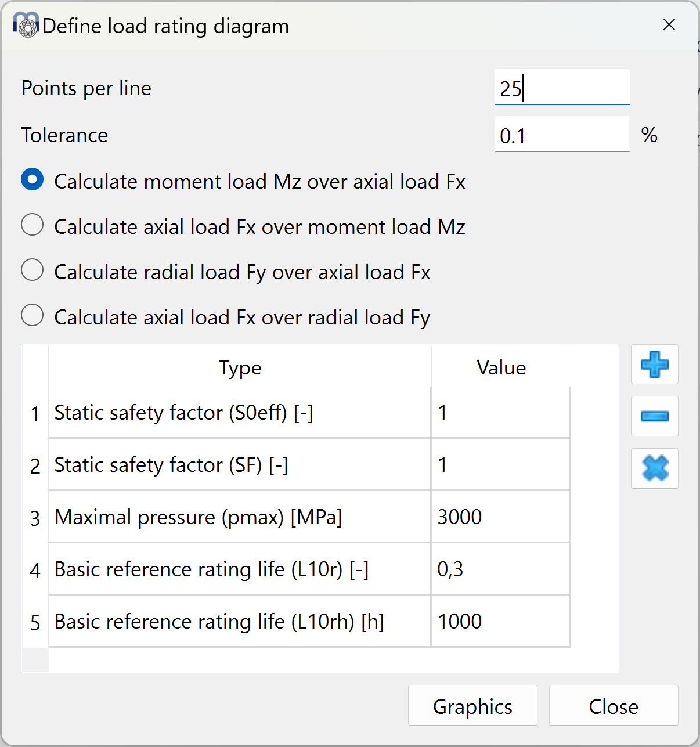Select the Static safety factor (SF) type cell
Image resolution: width=700 pixels, height=747 pixels.
pos(239,465)
